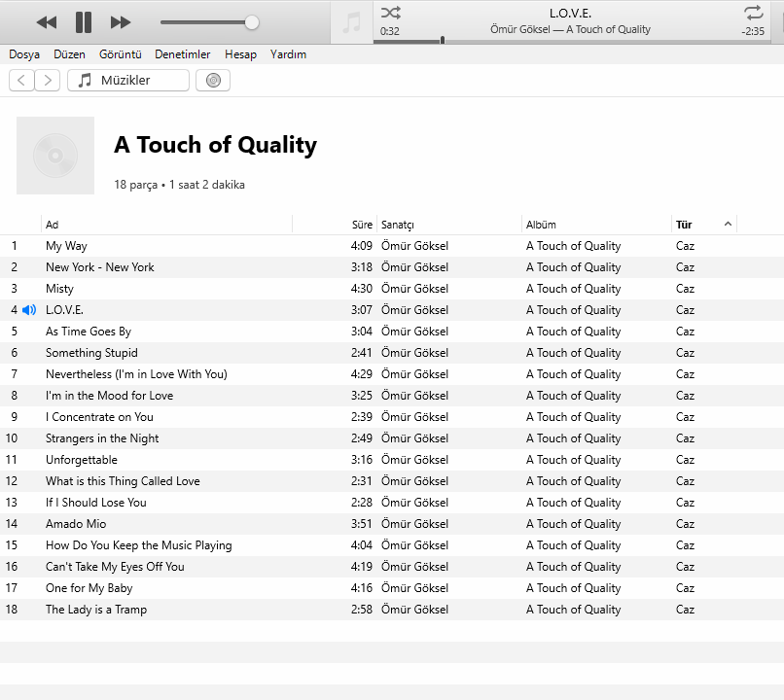Click the previous track rewind button
Image resolution: width=784 pixels, height=700 pixels.
point(47,22)
